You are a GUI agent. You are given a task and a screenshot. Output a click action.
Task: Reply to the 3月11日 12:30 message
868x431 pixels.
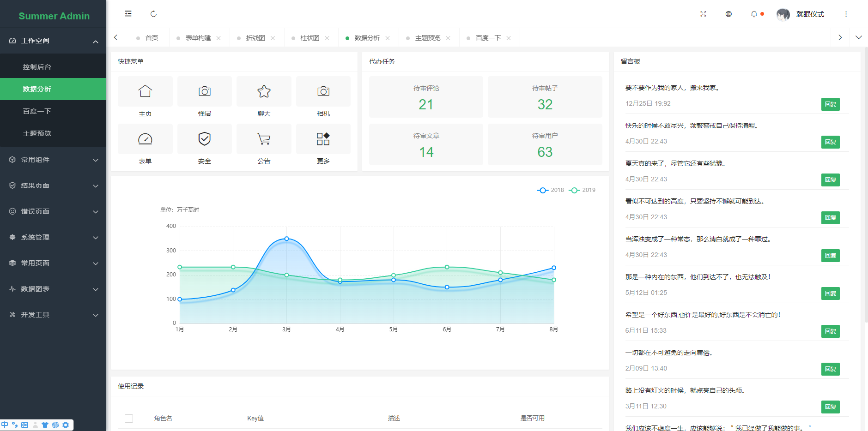pyautogui.click(x=830, y=407)
